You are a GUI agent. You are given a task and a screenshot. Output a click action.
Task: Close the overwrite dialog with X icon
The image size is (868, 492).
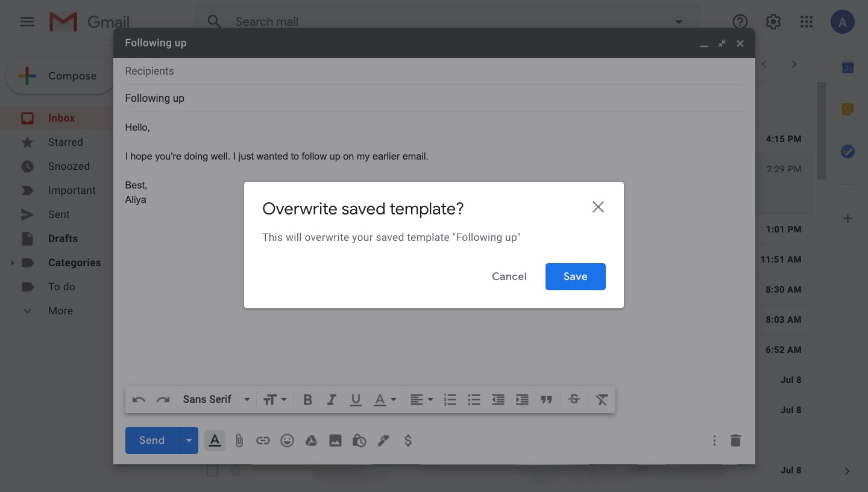tap(597, 207)
